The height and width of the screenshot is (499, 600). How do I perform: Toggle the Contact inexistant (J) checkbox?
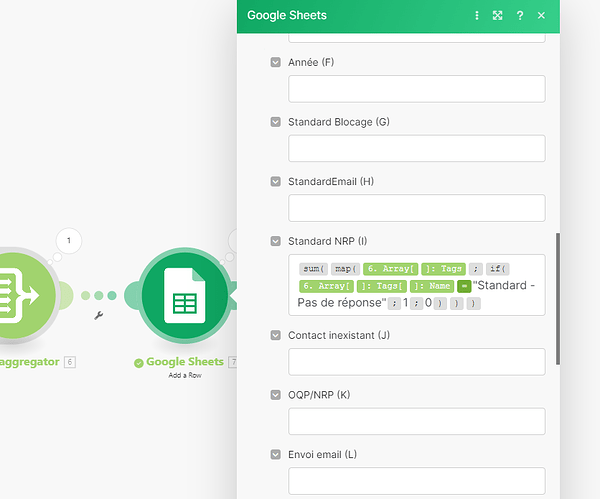click(276, 335)
